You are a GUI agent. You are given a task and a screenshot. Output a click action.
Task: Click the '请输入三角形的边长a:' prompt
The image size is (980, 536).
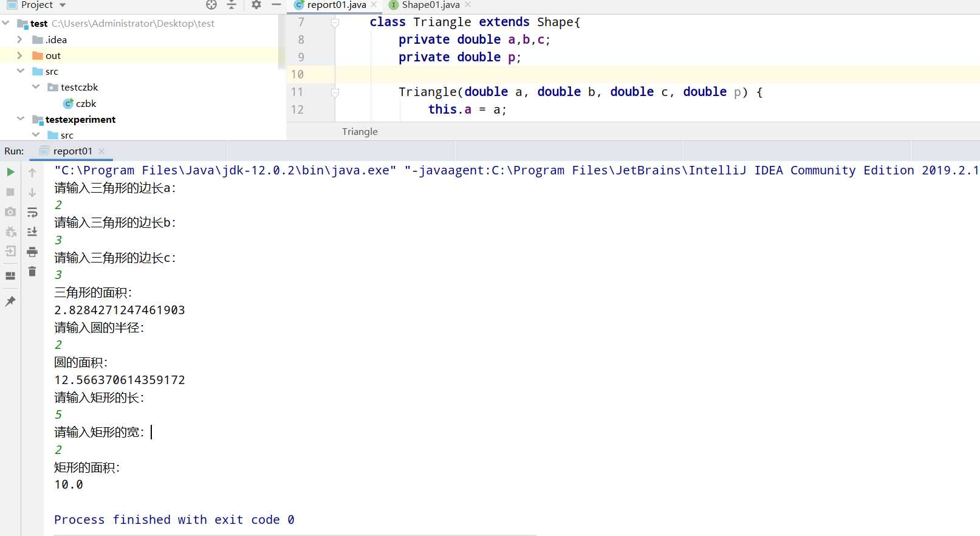tap(115, 188)
